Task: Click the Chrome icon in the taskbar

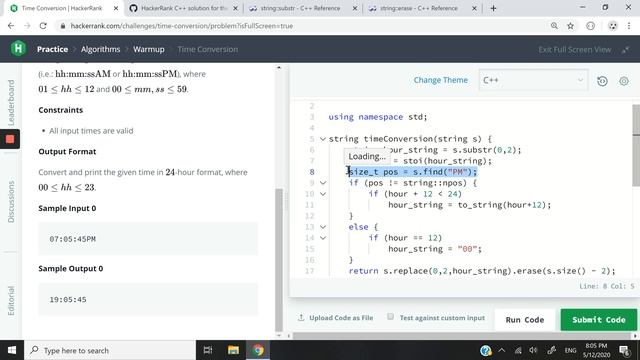Action: (258, 350)
